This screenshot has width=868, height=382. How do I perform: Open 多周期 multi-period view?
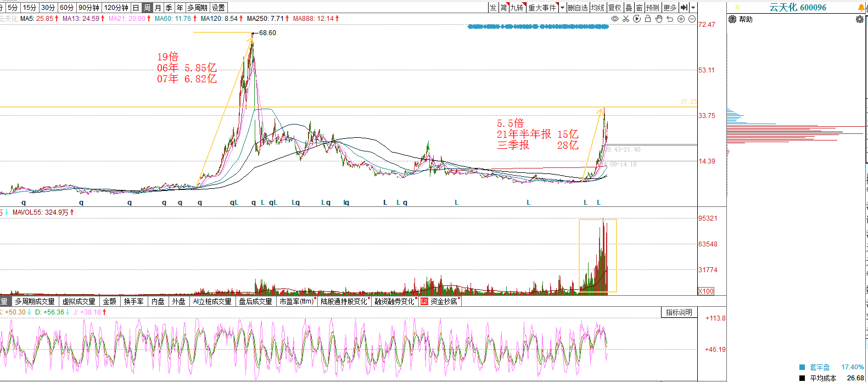tap(198, 8)
